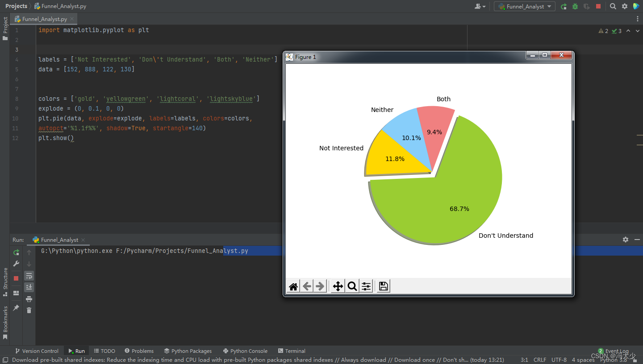Open the user account dropdown in the toolbar
The height and width of the screenshot is (364, 643).
[x=480, y=6]
